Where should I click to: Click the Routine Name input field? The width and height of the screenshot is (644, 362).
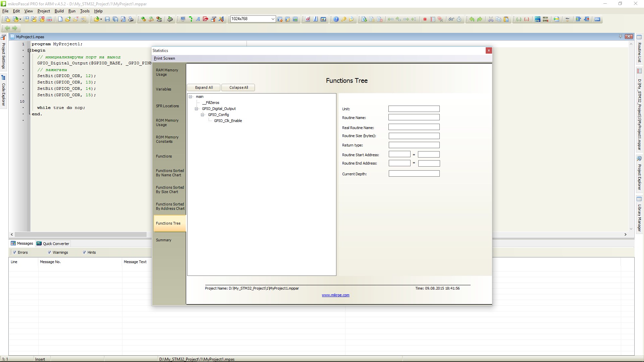(x=414, y=117)
